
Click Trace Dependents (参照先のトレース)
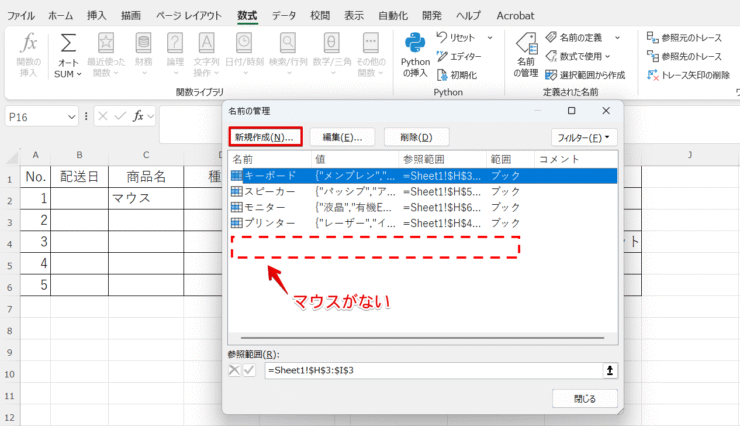[684, 56]
